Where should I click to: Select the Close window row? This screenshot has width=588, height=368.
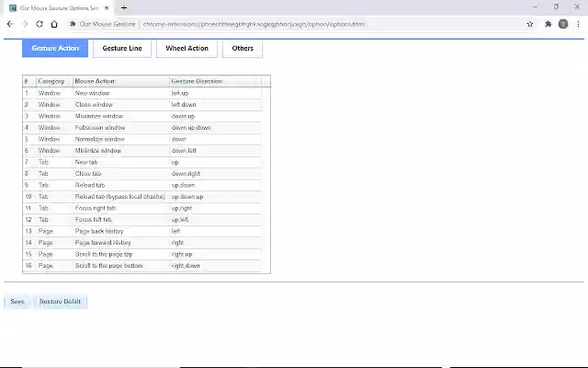(x=142, y=105)
